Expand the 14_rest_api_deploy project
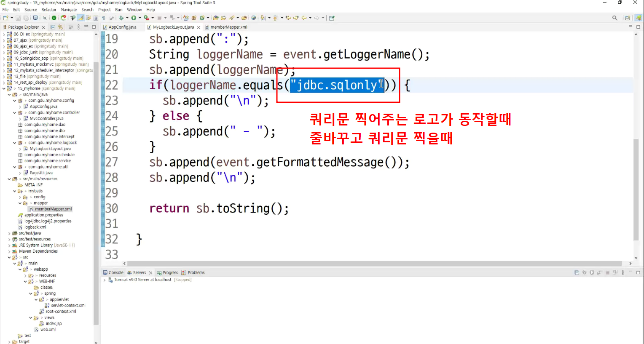Image resolution: width=644 pixels, height=344 pixels. click(x=4, y=83)
